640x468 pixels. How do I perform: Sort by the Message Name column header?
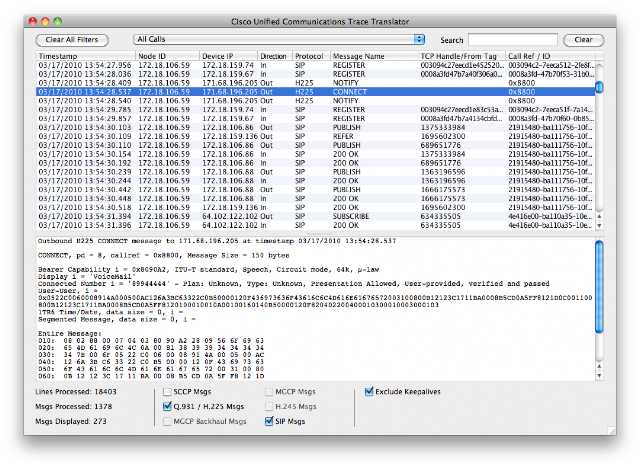374,56
